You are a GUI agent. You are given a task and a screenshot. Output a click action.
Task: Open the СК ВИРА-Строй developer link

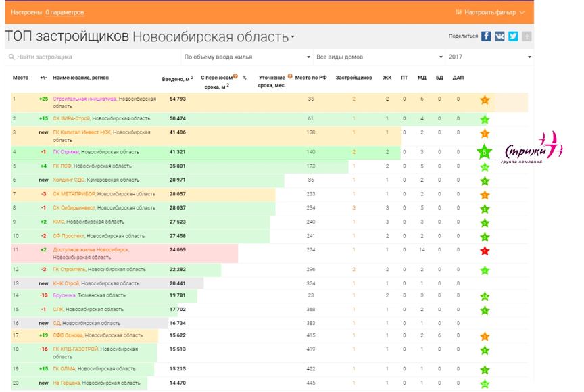[x=71, y=119]
